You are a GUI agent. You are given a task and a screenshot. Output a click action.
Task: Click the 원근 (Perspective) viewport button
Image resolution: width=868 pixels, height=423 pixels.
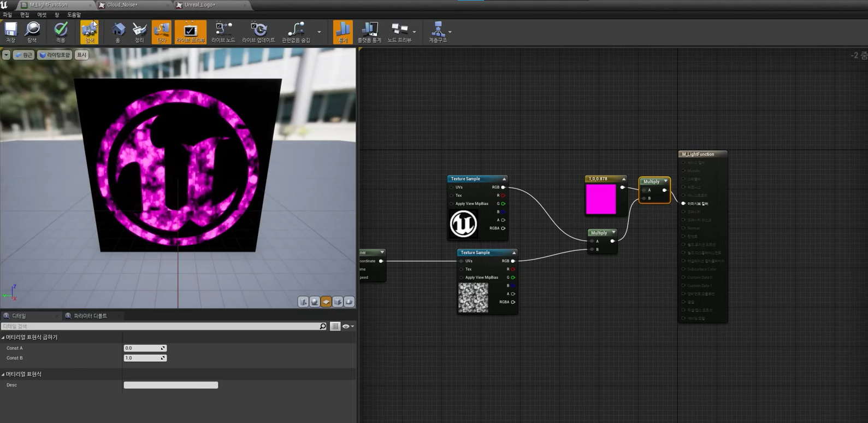23,55
